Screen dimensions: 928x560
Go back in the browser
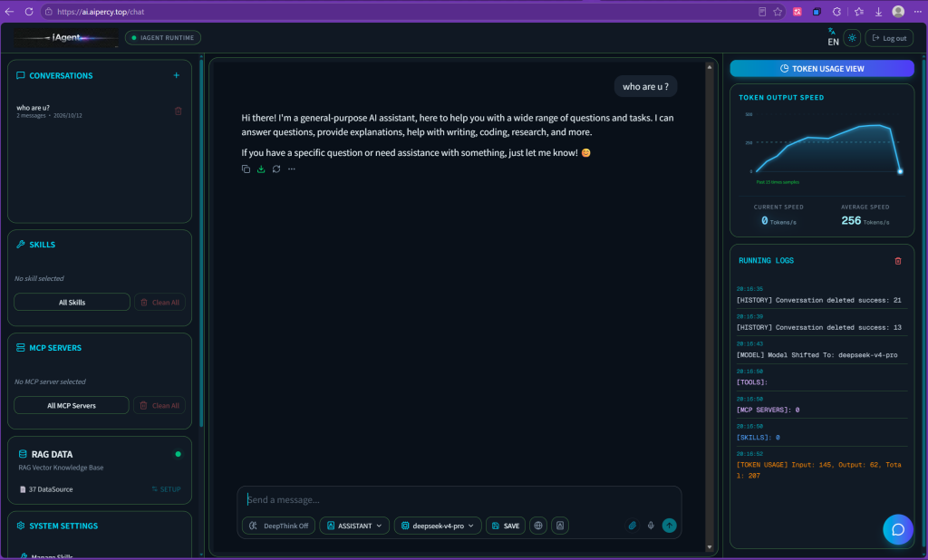click(9, 11)
